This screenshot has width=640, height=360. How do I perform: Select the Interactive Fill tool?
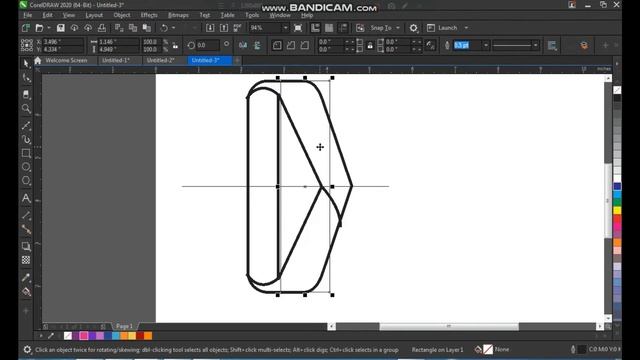26,292
